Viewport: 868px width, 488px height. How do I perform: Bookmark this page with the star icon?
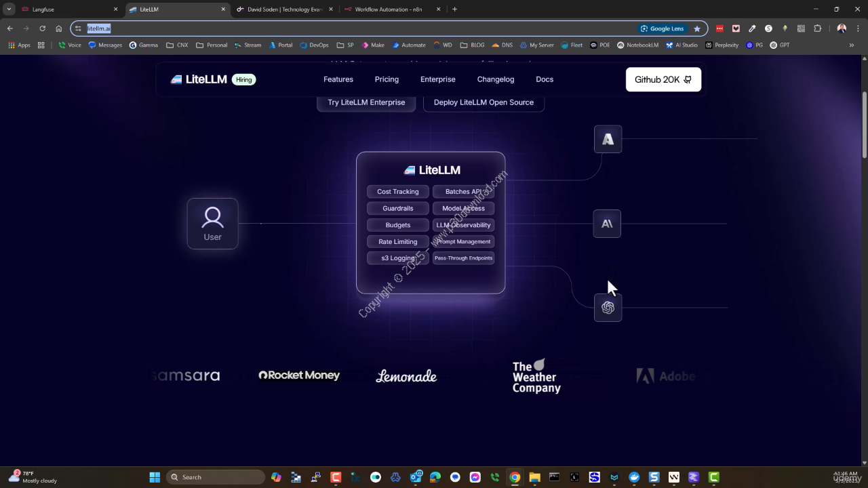(x=697, y=28)
